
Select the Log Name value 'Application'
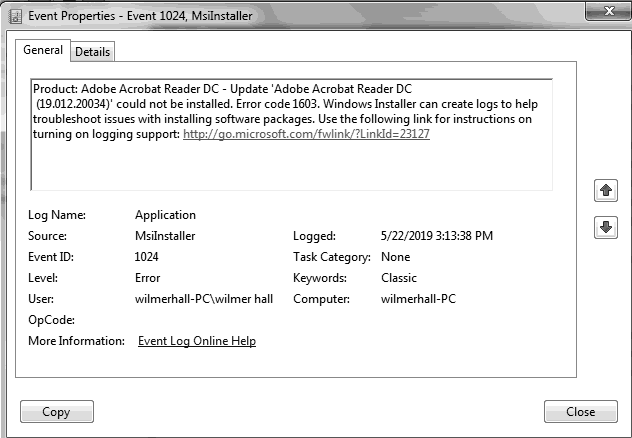tap(165, 215)
